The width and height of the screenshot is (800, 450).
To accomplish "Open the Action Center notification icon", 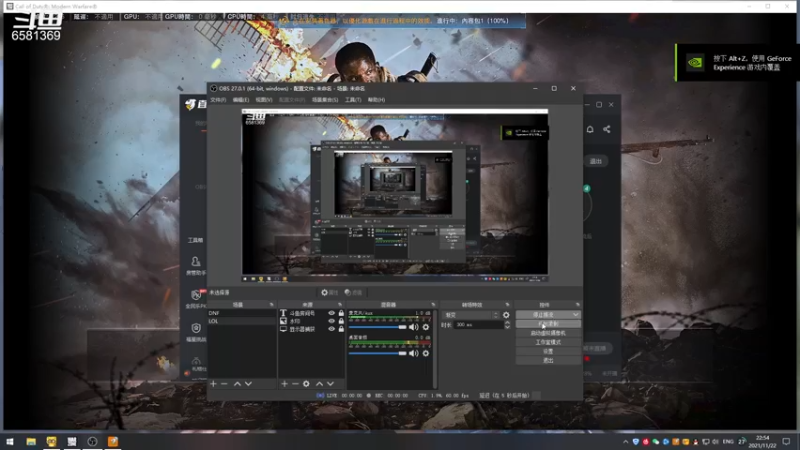I will [x=787, y=441].
